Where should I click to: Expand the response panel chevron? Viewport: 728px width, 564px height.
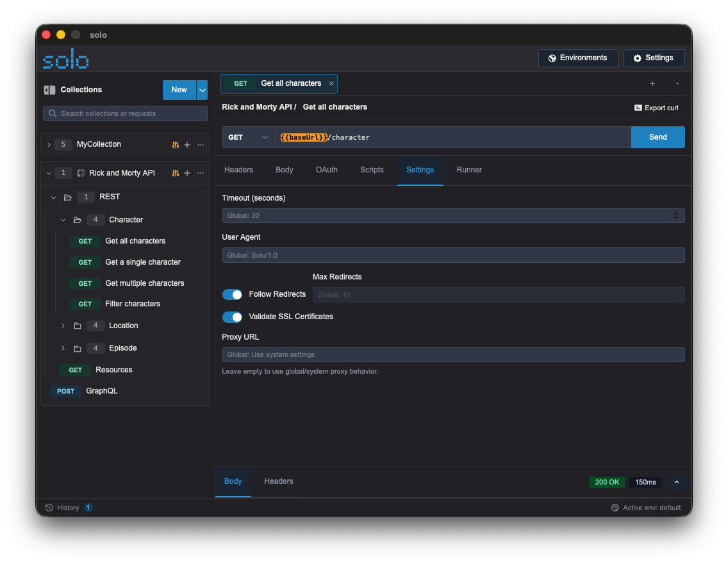click(677, 482)
